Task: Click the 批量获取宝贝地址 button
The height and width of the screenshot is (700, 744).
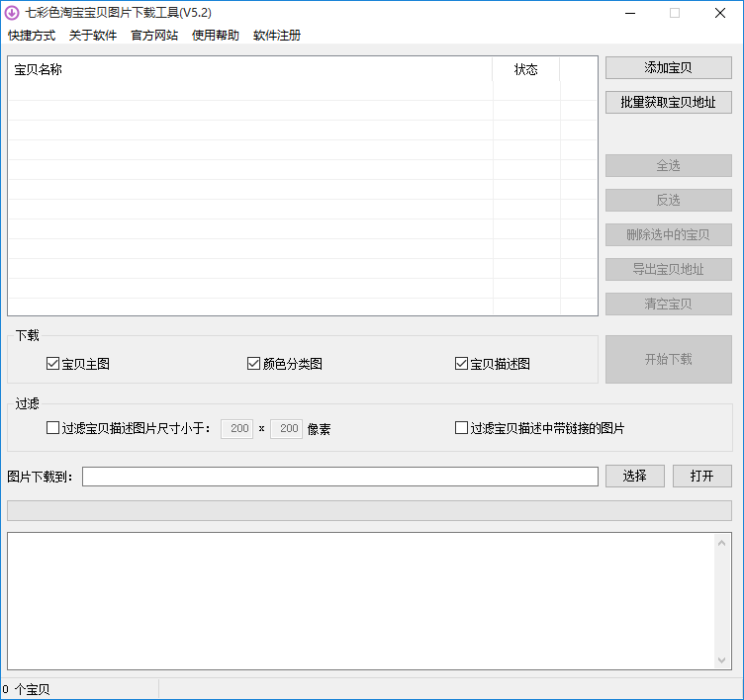Action: [668, 103]
